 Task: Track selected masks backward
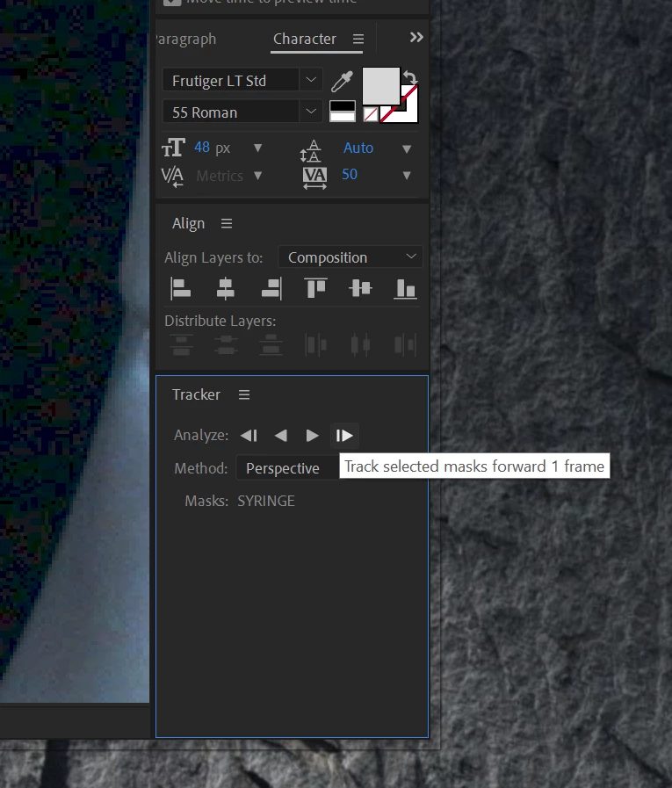tap(281, 435)
